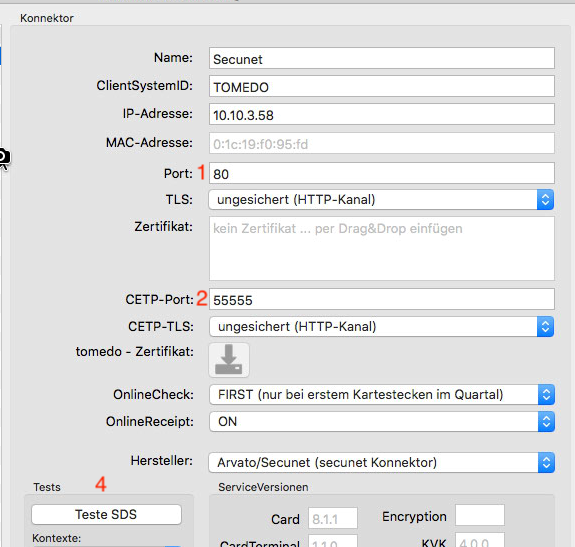
Task: Expand the OnlineReceipt dropdown
Action: point(382,422)
